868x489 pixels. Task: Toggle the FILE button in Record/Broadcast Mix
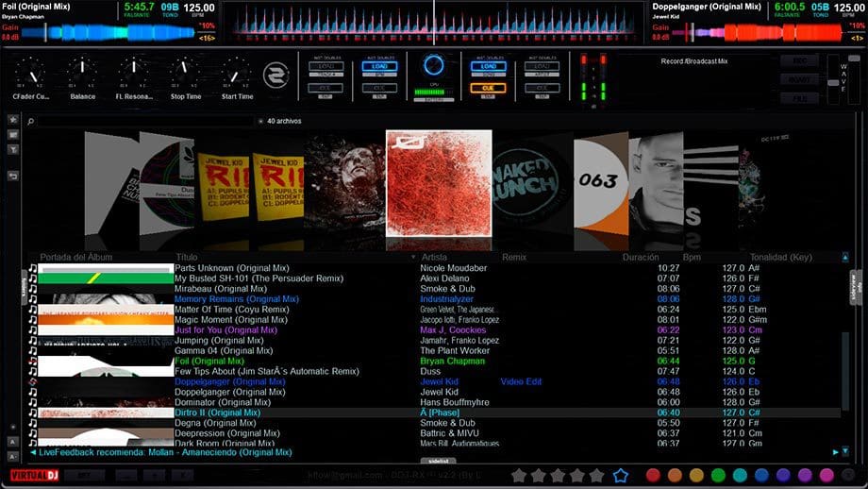point(799,98)
